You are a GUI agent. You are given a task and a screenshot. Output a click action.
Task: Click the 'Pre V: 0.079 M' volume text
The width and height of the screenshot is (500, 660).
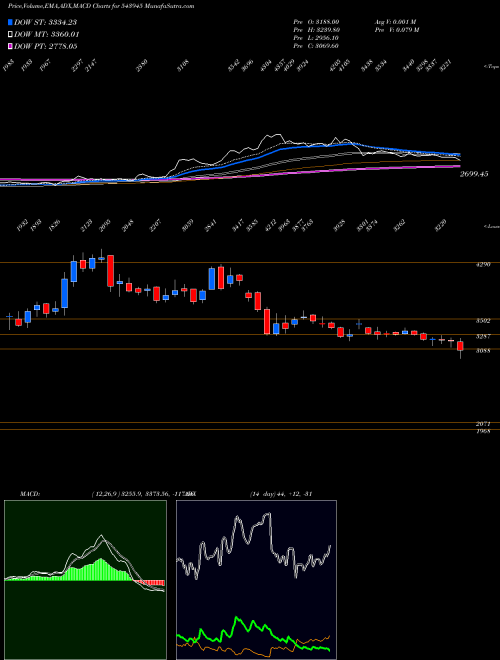point(396,29)
